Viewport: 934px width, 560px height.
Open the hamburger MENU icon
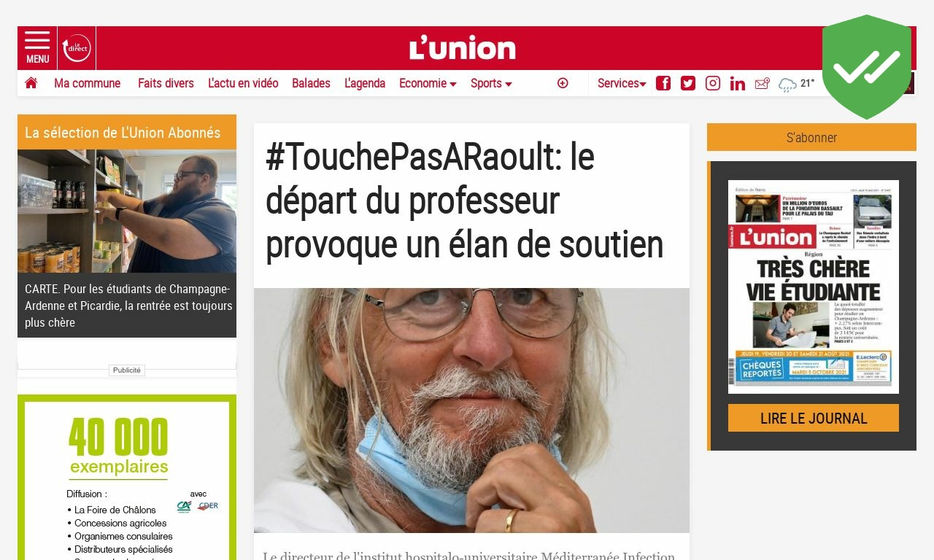click(x=37, y=48)
